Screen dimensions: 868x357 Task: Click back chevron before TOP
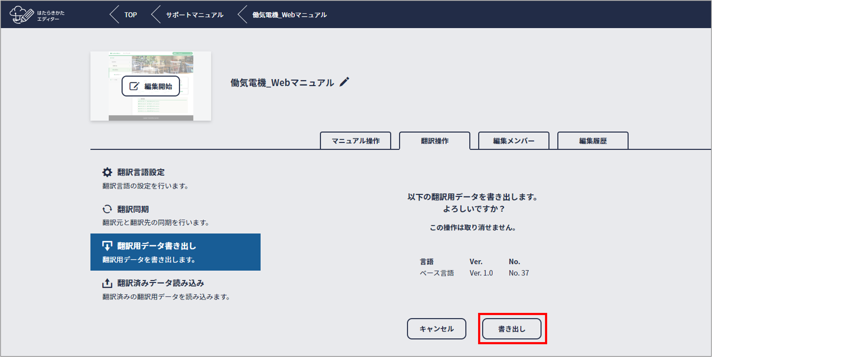[x=115, y=15]
